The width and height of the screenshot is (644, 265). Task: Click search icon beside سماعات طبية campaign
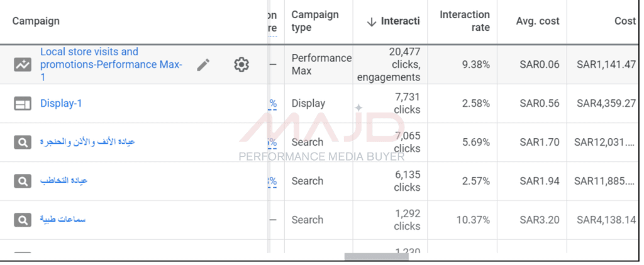click(22, 220)
